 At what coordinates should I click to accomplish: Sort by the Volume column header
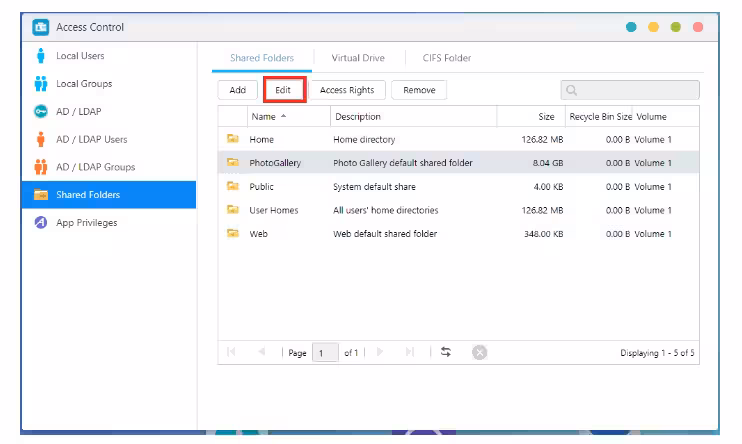tap(666, 116)
